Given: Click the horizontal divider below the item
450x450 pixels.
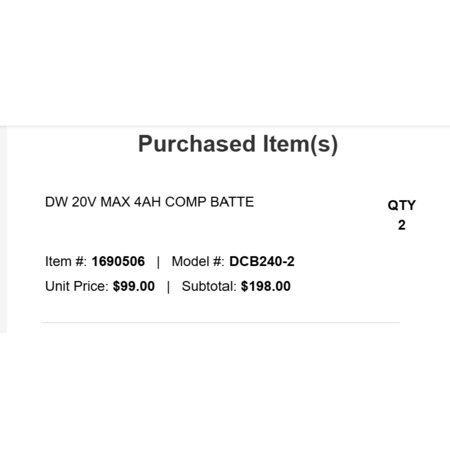Looking at the screenshot, I should point(221,322).
